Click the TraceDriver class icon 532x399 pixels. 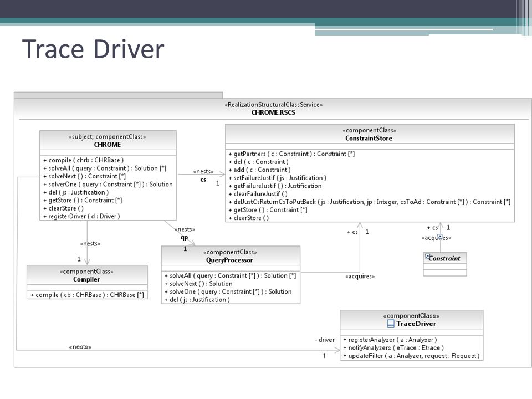click(391, 324)
